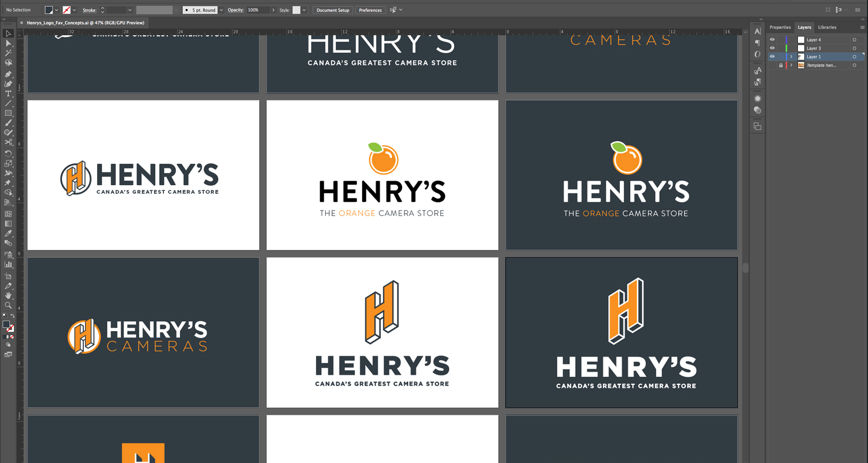
Task: Select the Scale tool
Action: coord(8,164)
